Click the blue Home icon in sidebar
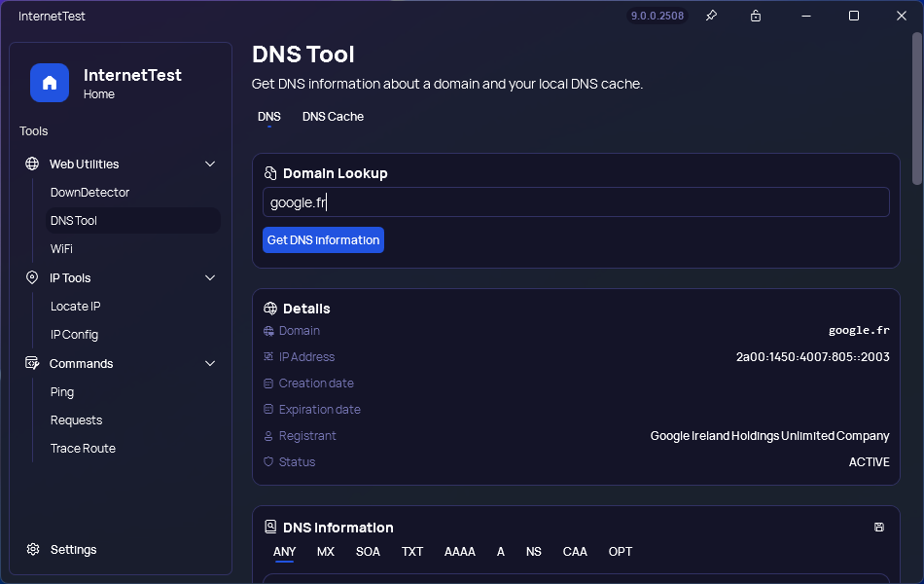The height and width of the screenshot is (584, 924). click(x=50, y=83)
